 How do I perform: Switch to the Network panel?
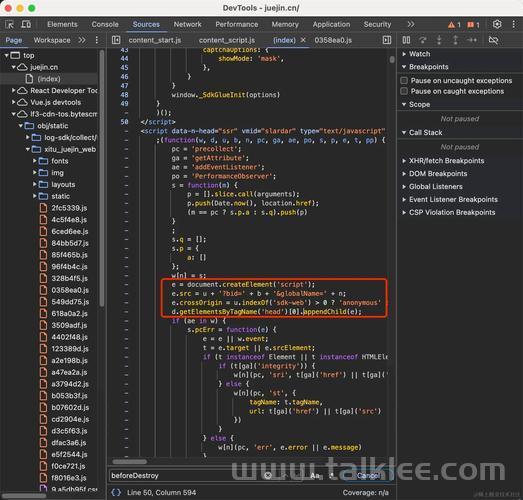[187, 24]
